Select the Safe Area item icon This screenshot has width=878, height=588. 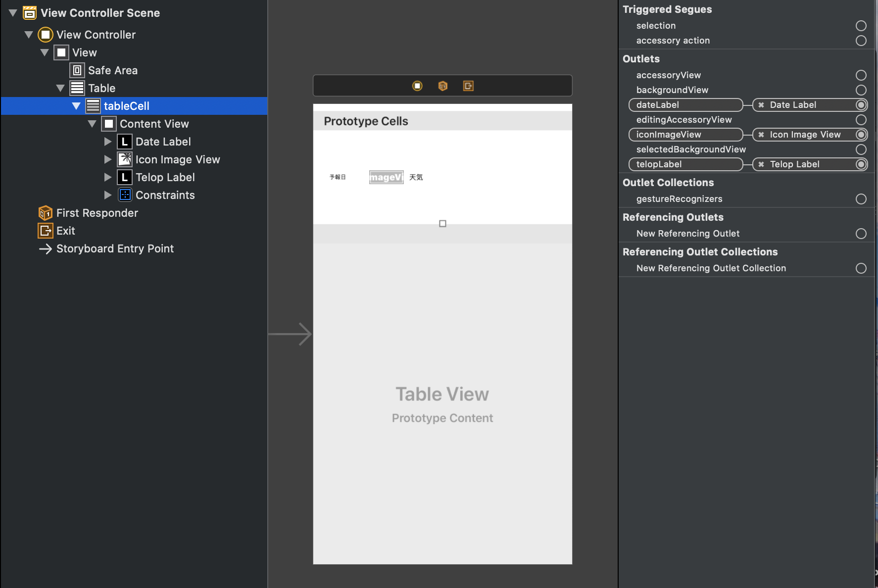77,70
